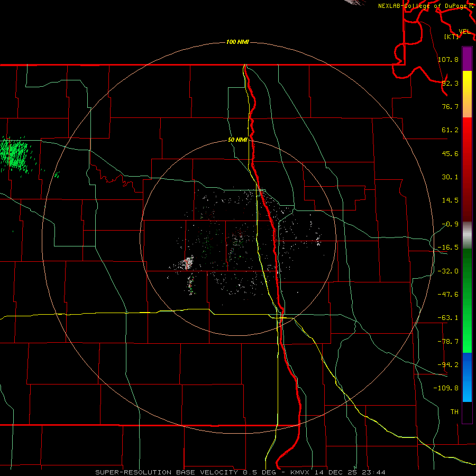Click the VEL legend heading
Viewport: 476px width, 476px height.
(465, 32)
